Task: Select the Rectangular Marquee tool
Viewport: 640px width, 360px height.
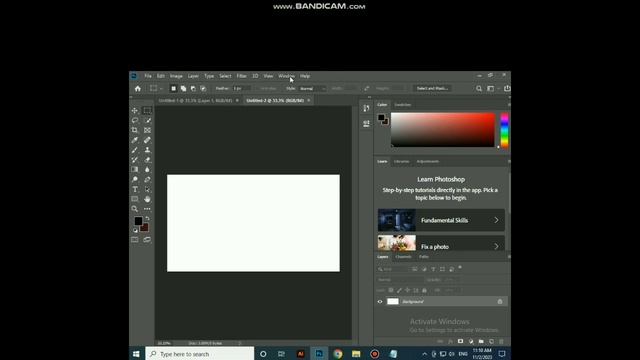Action: [147, 111]
